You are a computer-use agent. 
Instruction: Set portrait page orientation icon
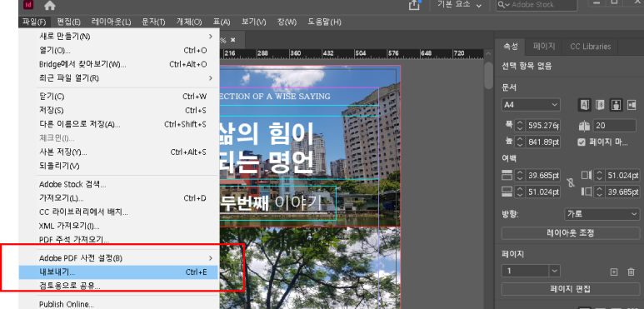616,105
